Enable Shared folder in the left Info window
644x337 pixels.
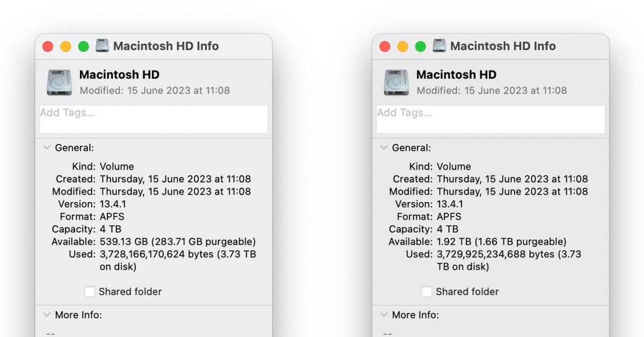tap(89, 291)
